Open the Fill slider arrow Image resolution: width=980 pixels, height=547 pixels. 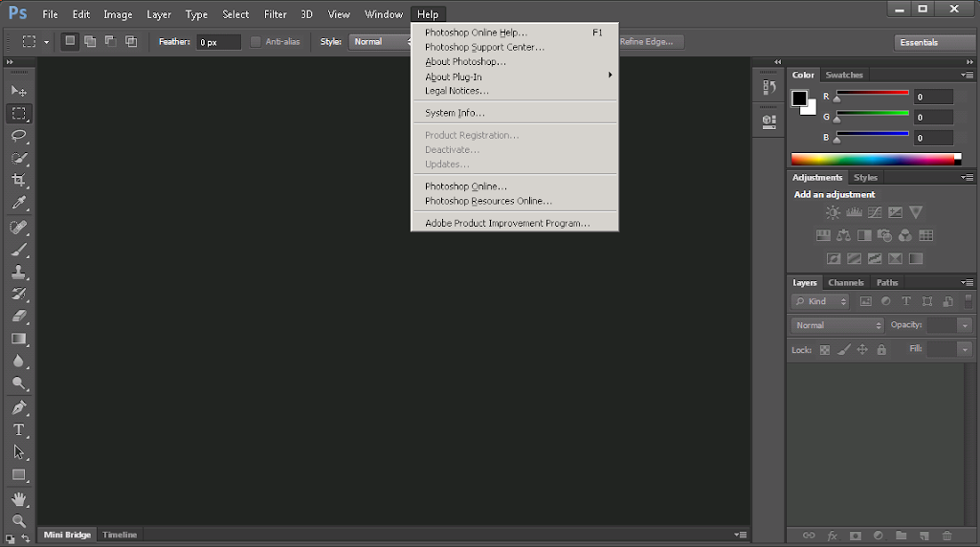pos(965,349)
